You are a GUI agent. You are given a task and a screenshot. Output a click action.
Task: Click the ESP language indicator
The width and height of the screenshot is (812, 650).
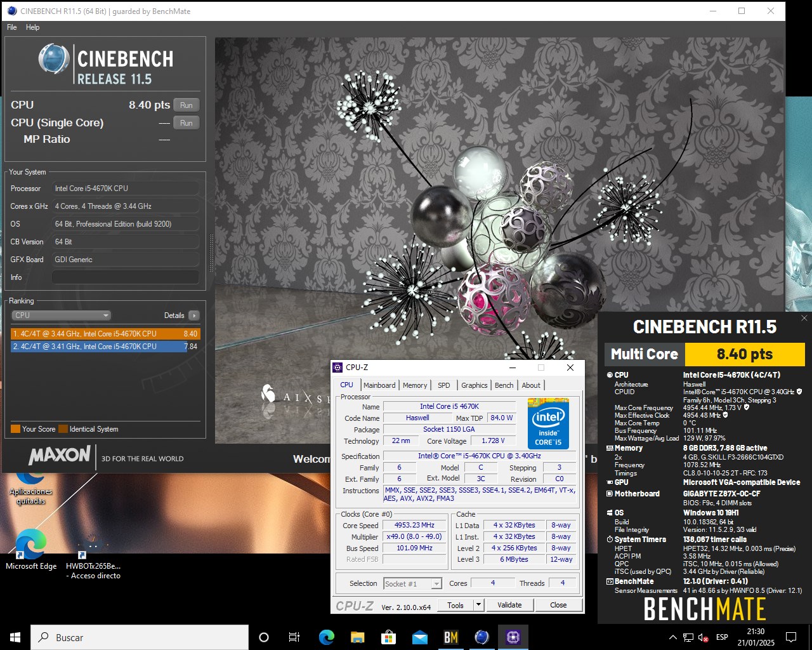tap(722, 637)
